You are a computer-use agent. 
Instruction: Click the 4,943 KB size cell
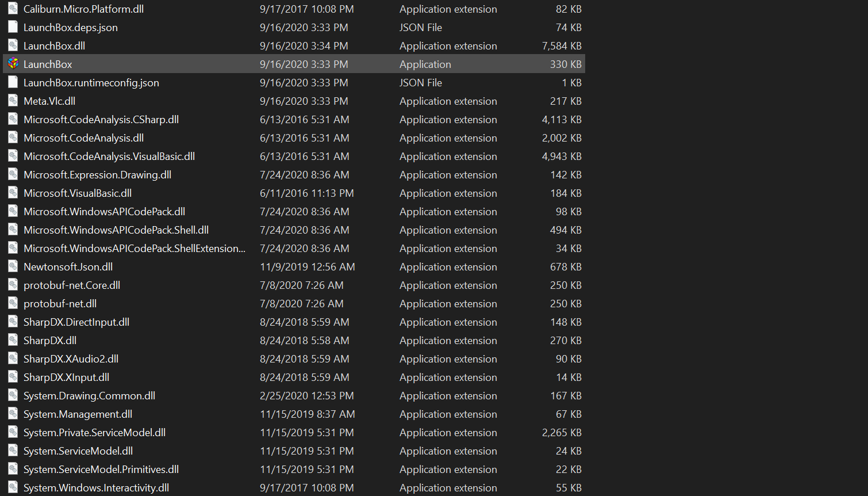[562, 157]
